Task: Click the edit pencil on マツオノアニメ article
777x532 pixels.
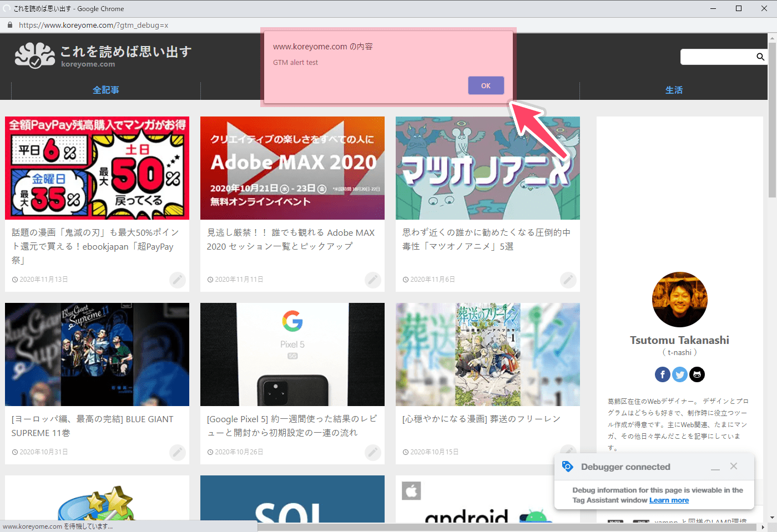Action: [568, 280]
